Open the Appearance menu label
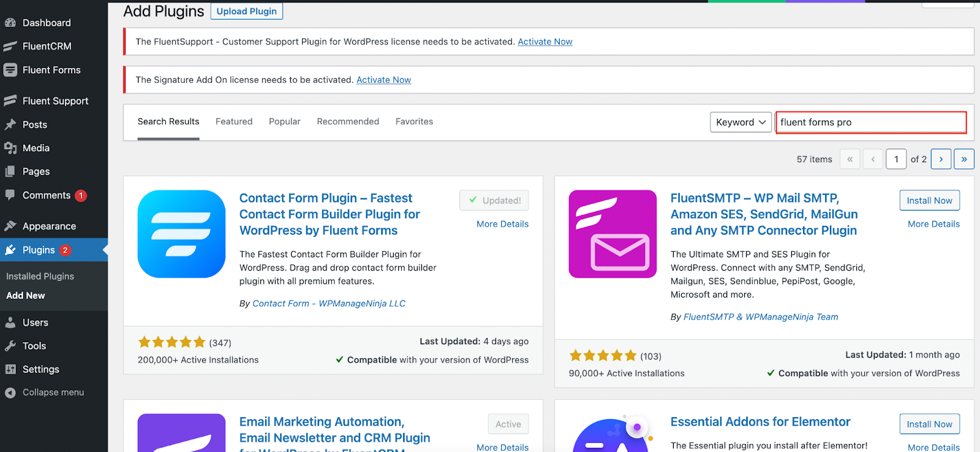 (50, 226)
